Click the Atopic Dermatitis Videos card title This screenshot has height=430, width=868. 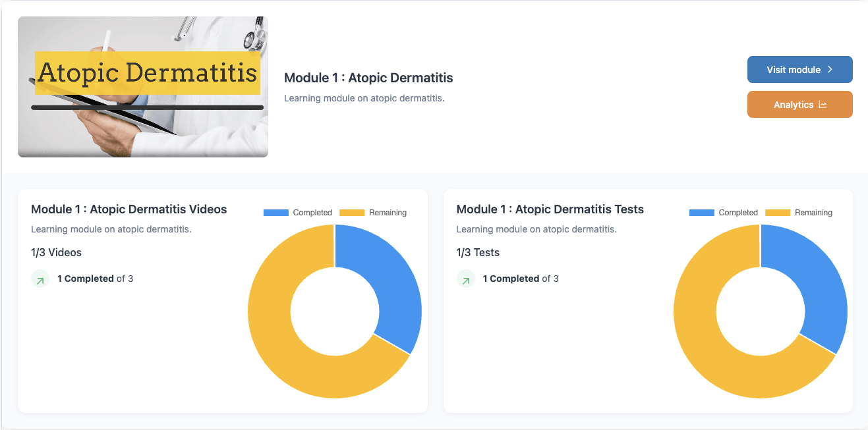point(129,209)
